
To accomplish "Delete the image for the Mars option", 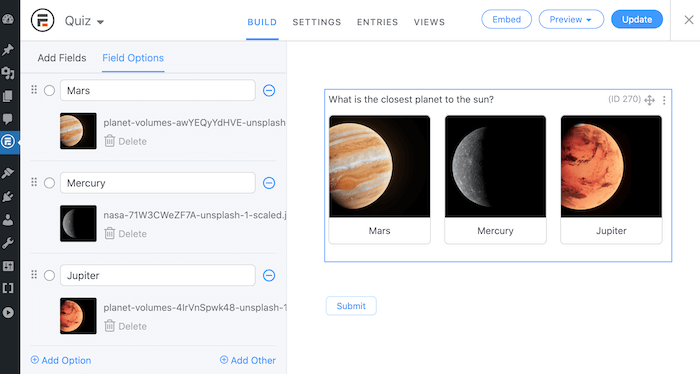I will 125,141.
